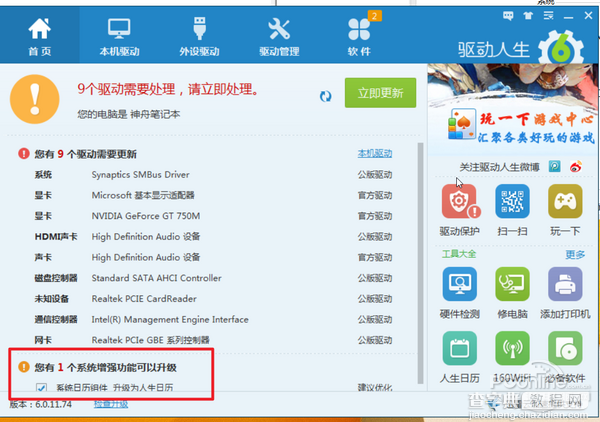This screenshot has width=600, height=422.
Task: Click 公版驱动 for Synaptics row
Action: (x=375, y=175)
